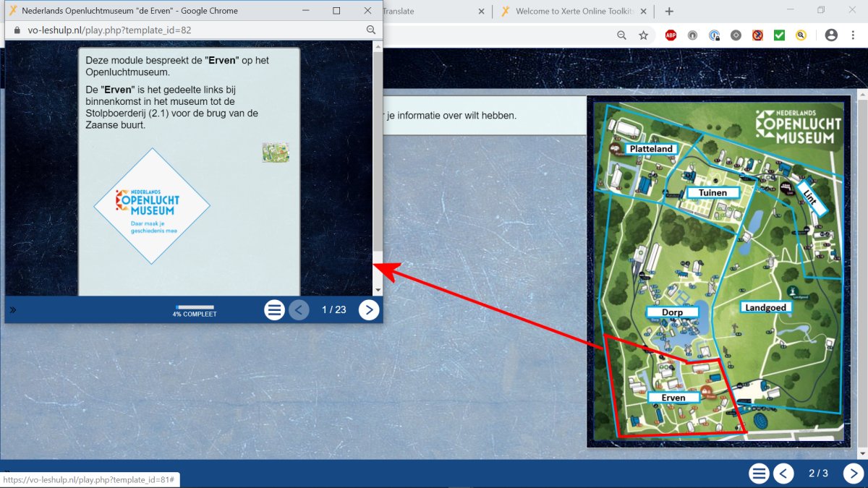The height and width of the screenshot is (488, 868).
Task: Maximize the popup window
Action: point(336,11)
